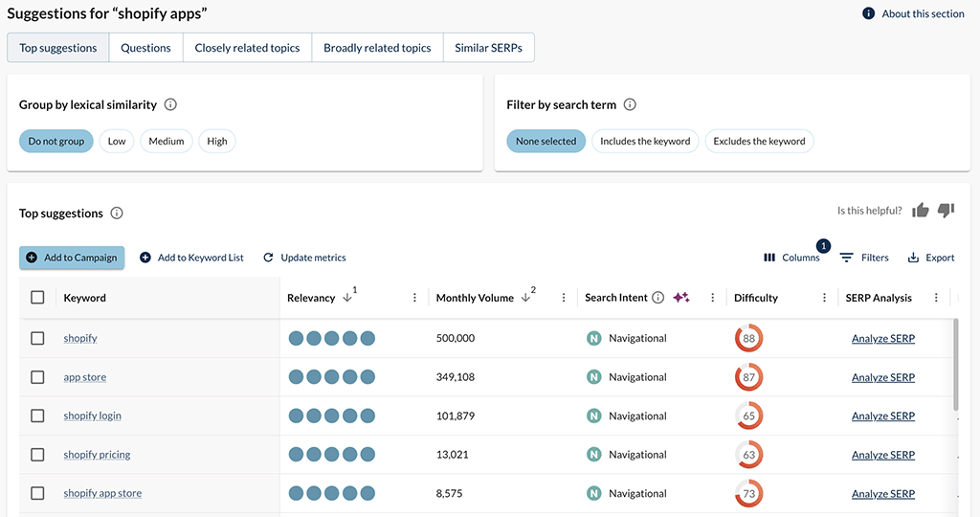The image size is (980, 517).
Task: Select Excludes the keyword filter
Action: click(759, 142)
